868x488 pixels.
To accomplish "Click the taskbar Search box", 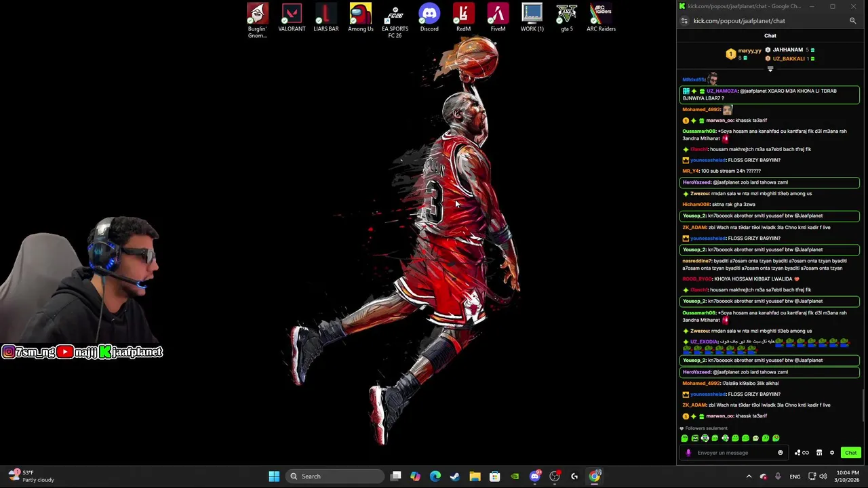I will (335, 476).
